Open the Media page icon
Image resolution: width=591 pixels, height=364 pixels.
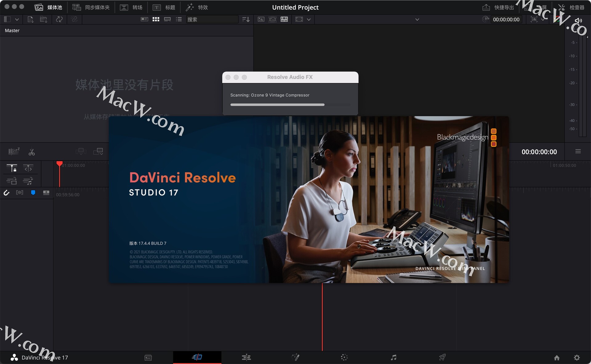(x=148, y=358)
